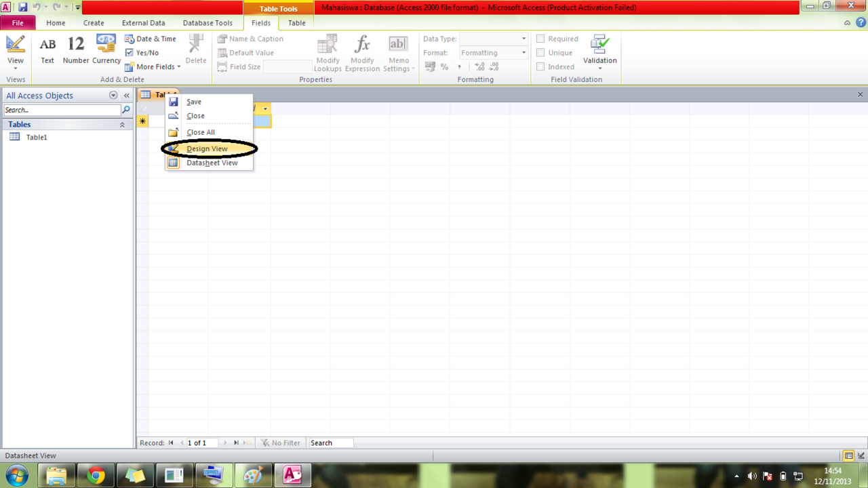The height and width of the screenshot is (488, 868).
Task: Switch to Datasheet View via status bar icon
Action: coord(848,455)
